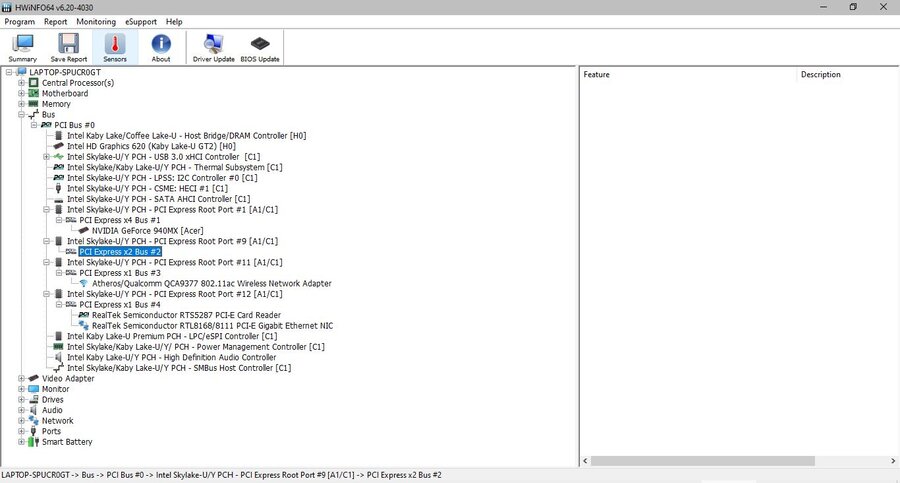Expand the Memory node
This screenshot has height=483, width=900.
click(21, 104)
